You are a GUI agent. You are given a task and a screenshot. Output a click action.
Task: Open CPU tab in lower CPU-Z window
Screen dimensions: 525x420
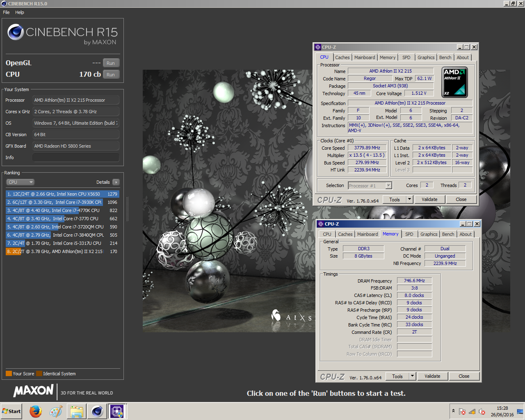tap(327, 234)
